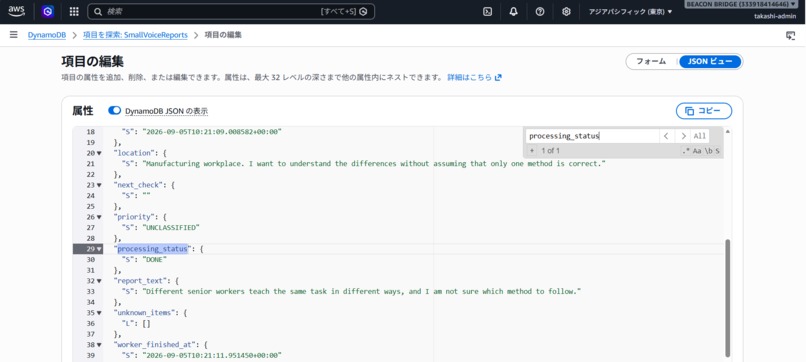This screenshot has height=362, width=806.
Task: Enable whole word \b search option
Action: pos(708,151)
